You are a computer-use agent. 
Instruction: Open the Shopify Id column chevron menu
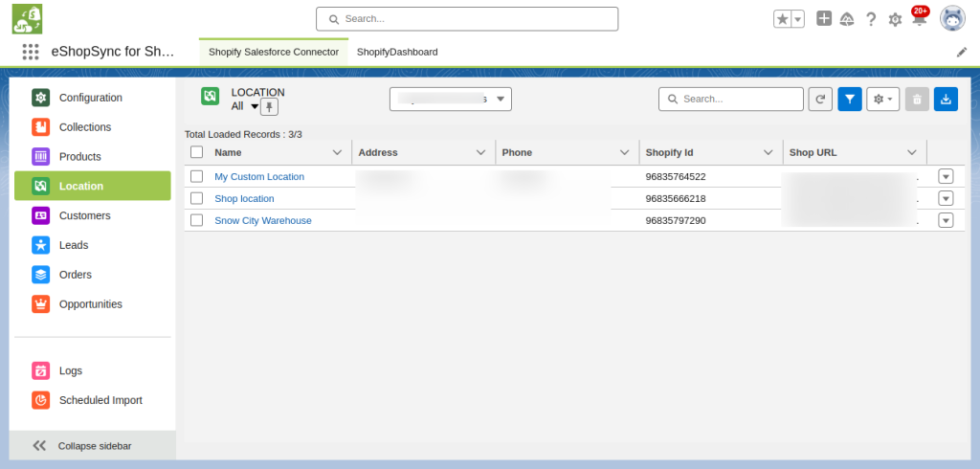click(768, 152)
